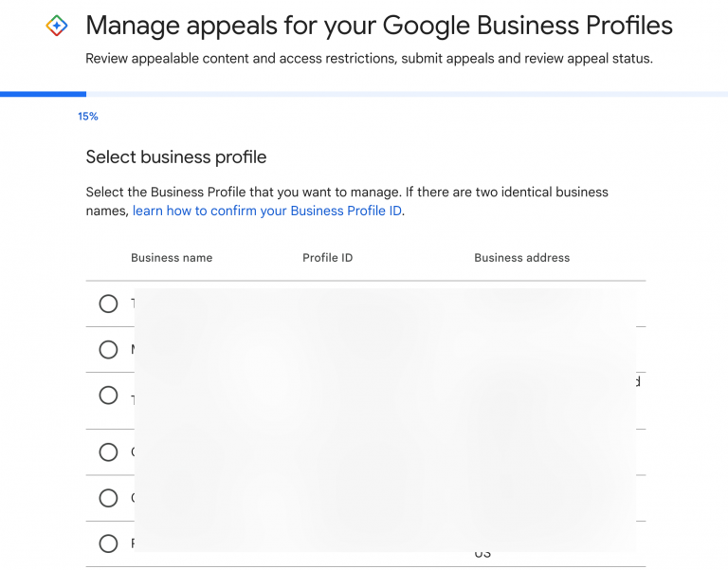The width and height of the screenshot is (728, 570).
Task: Click the Business address column header
Action: click(521, 258)
